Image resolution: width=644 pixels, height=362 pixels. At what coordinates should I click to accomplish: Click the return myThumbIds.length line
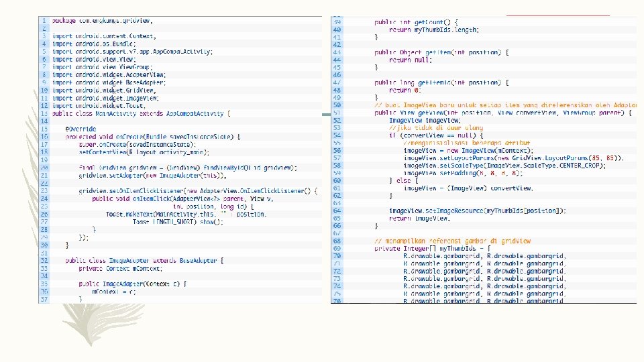tap(434, 30)
